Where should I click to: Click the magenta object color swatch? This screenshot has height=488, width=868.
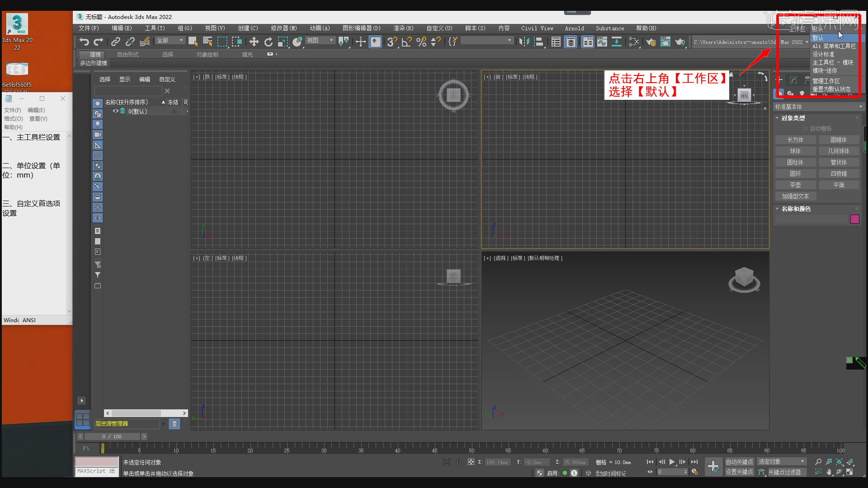[x=854, y=219]
